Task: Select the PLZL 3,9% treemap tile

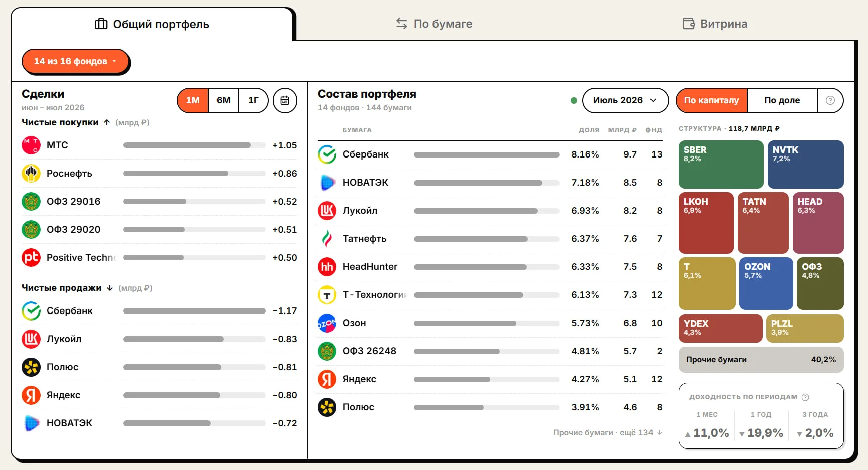Action: pyautogui.click(x=805, y=328)
